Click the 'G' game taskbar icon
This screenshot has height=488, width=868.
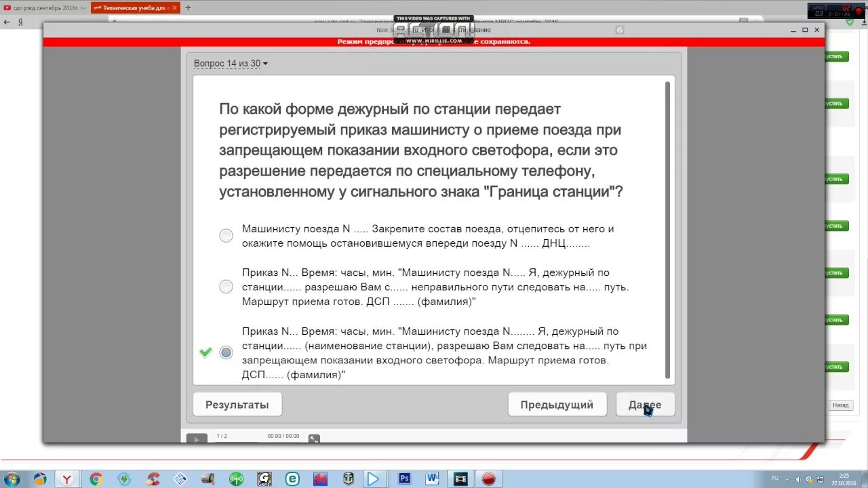click(264, 479)
